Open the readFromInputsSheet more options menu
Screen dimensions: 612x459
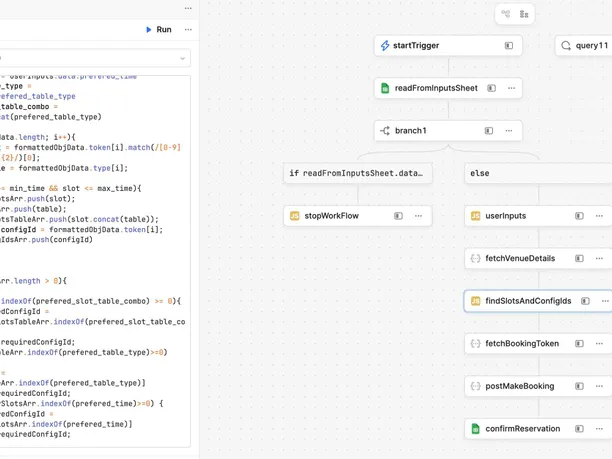tap(511, 88)
